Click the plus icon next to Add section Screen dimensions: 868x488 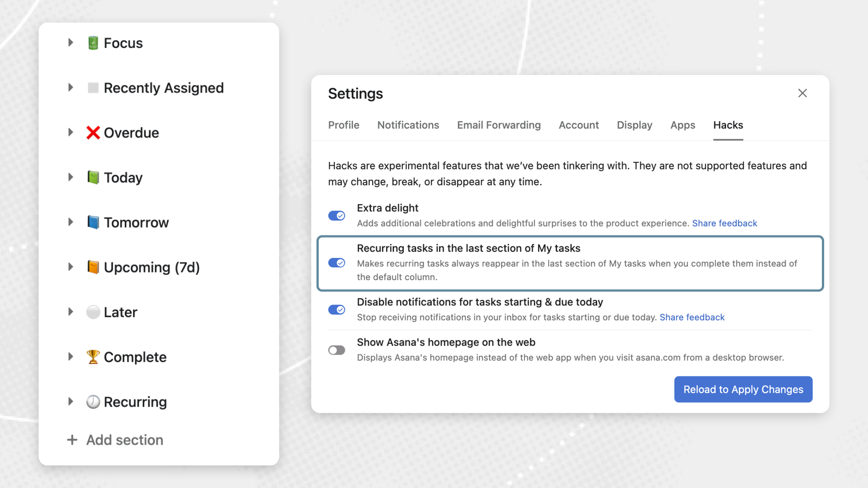(72, 440)
